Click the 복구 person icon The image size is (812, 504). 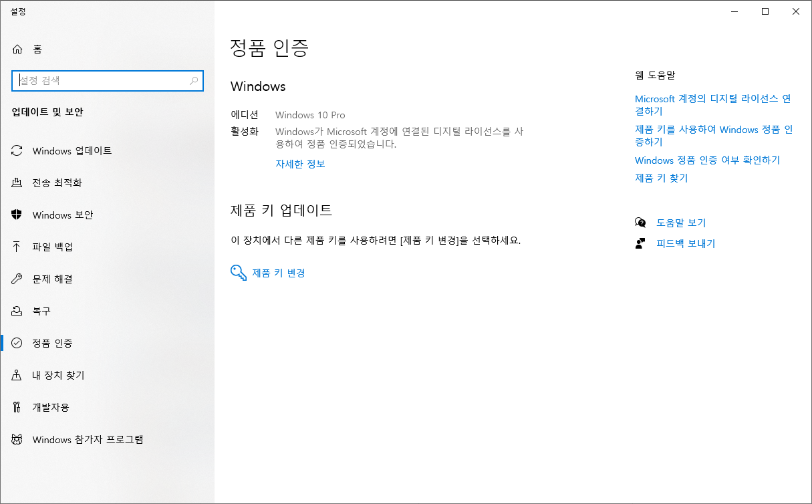coord(17,311)
